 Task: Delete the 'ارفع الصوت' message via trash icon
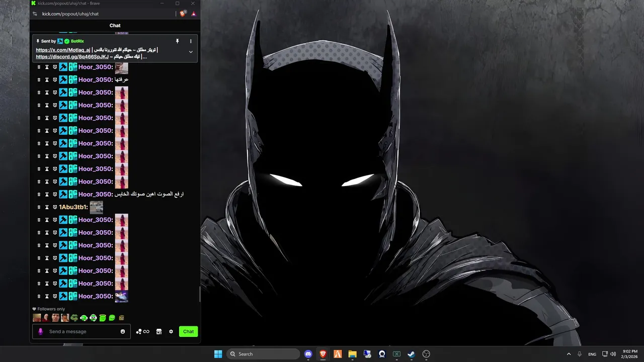[39, 195]
